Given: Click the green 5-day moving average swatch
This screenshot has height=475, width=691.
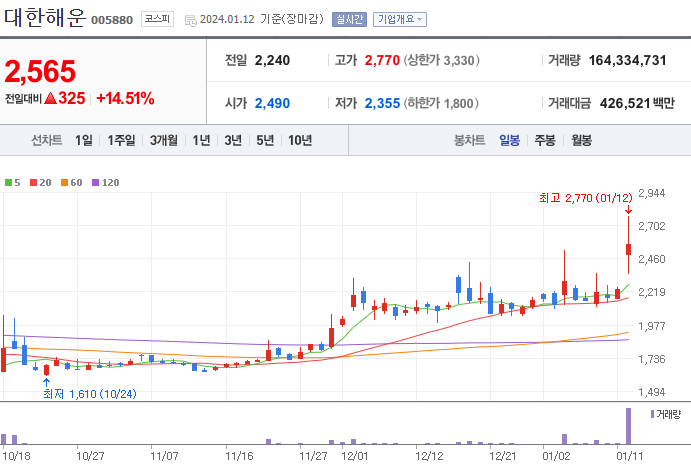Looking at the screenshot, I should click(x=8, y=182).
